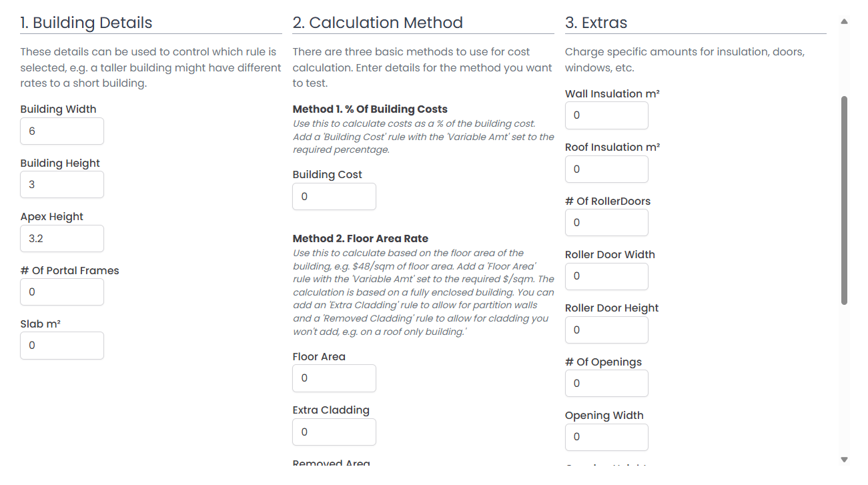Click the Calculation Method section heading
Screen dimensions: 868x485
point(378,23)
